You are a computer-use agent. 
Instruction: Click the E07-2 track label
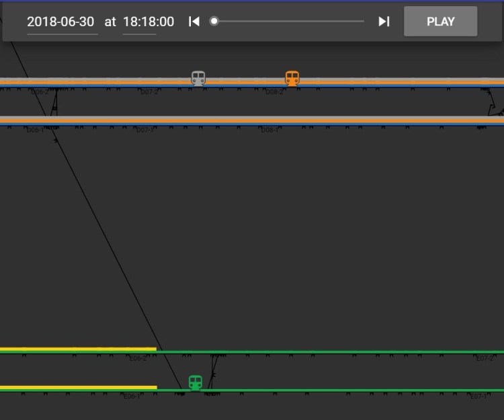pos(485,359)
